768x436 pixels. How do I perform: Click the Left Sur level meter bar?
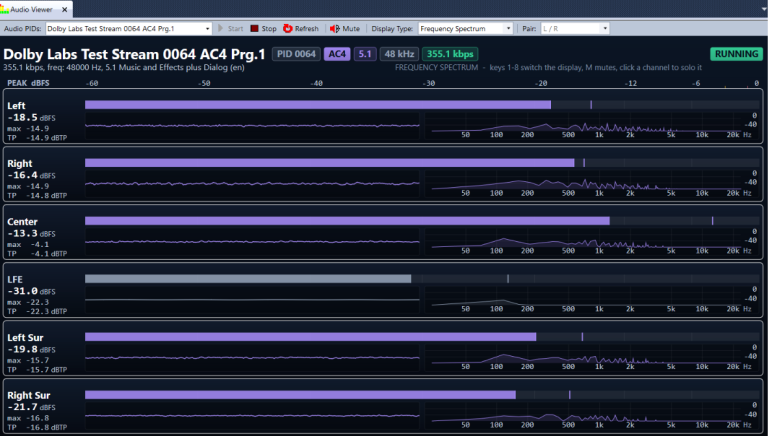click(x=311, y=337)
